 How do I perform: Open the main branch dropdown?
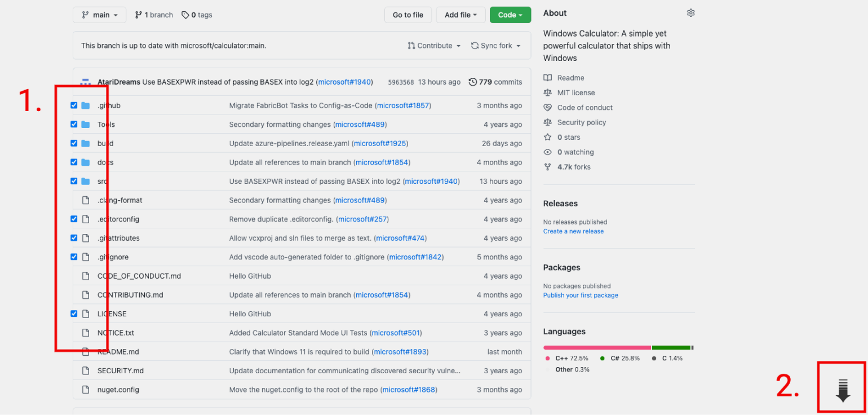pyautogui.click(x=100, y=15)
